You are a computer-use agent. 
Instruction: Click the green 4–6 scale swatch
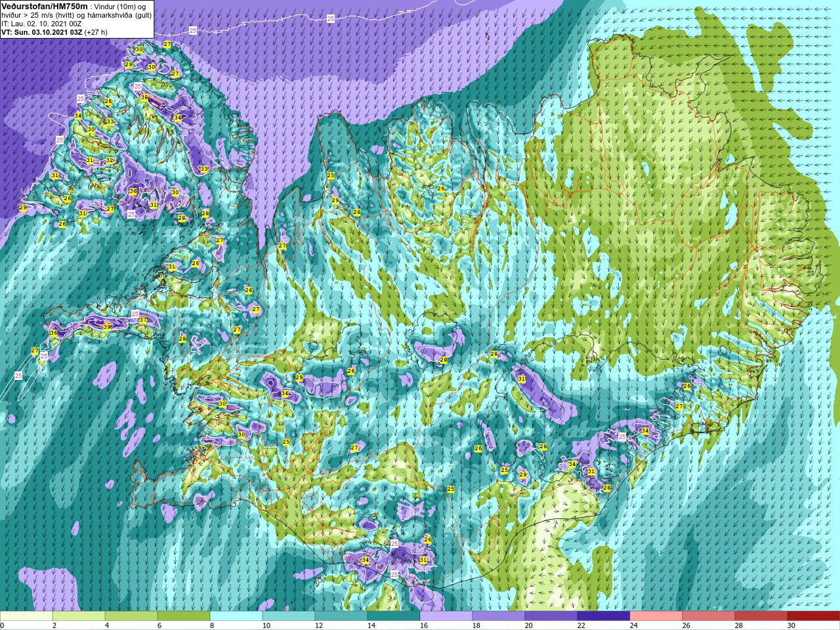coord(131,616)
